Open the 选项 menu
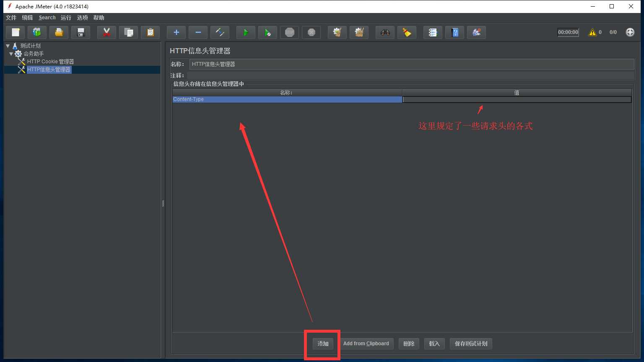This screenshot has height=362, width=644. point(82,18)
